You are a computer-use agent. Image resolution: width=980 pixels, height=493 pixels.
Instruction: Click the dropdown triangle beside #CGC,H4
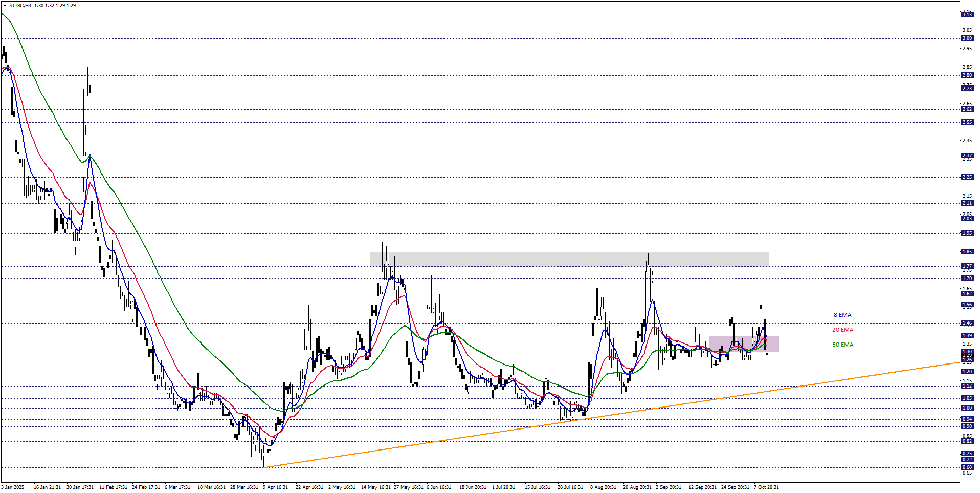pos(5,6)
